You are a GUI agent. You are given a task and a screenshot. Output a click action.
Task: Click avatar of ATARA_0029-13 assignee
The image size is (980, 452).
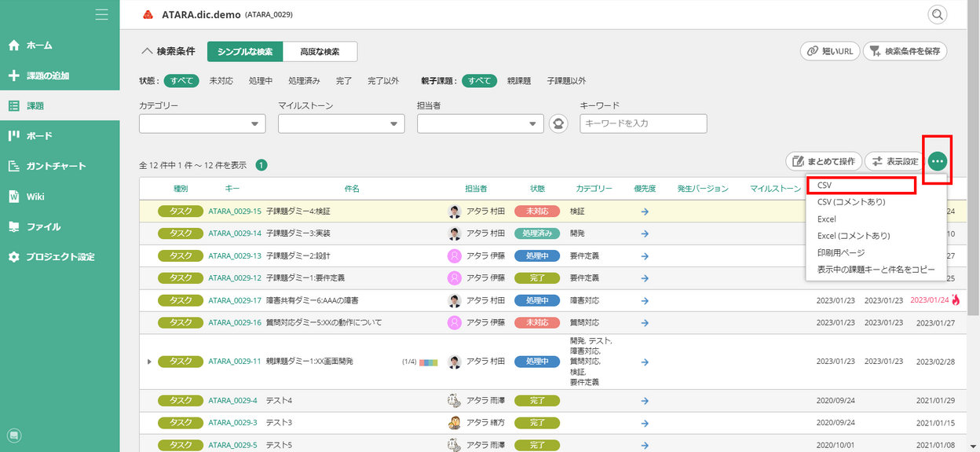pos(454,255)
